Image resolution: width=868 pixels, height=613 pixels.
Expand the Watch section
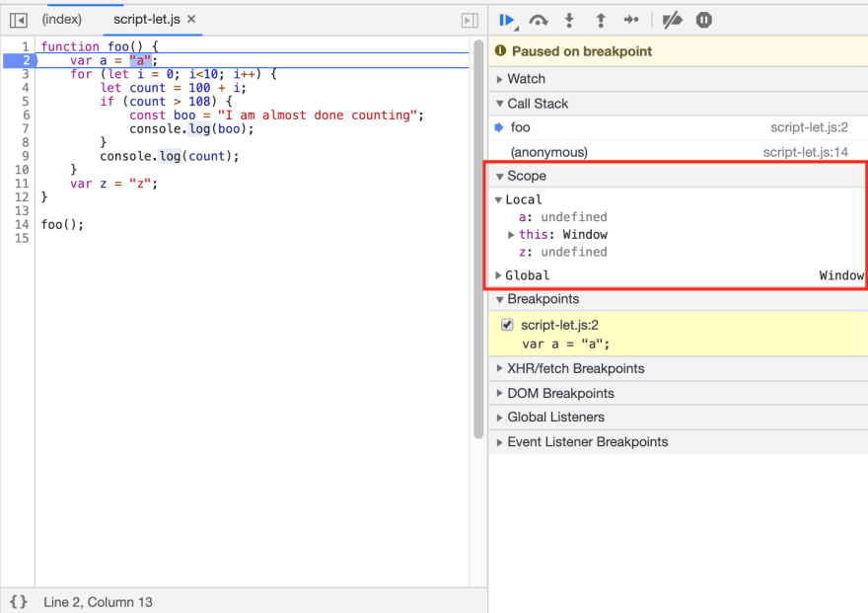[679, 79]
